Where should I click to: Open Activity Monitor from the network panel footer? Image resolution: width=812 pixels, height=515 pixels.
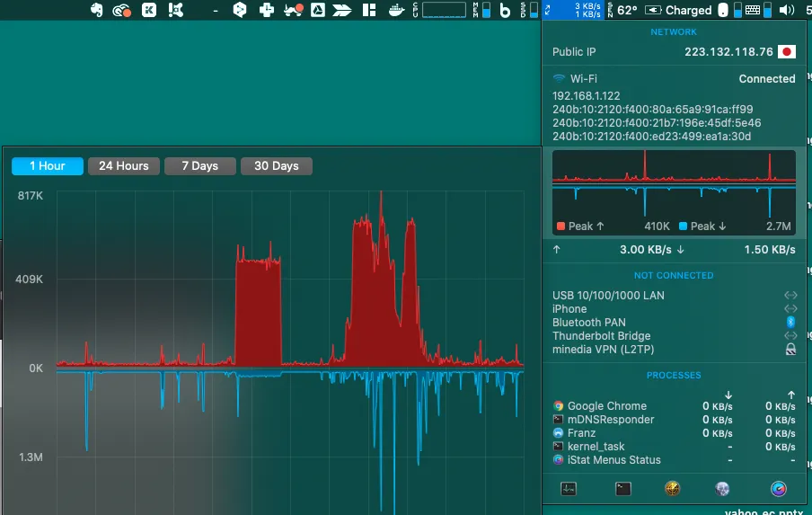pyautogui.click(x=569, y=489)
